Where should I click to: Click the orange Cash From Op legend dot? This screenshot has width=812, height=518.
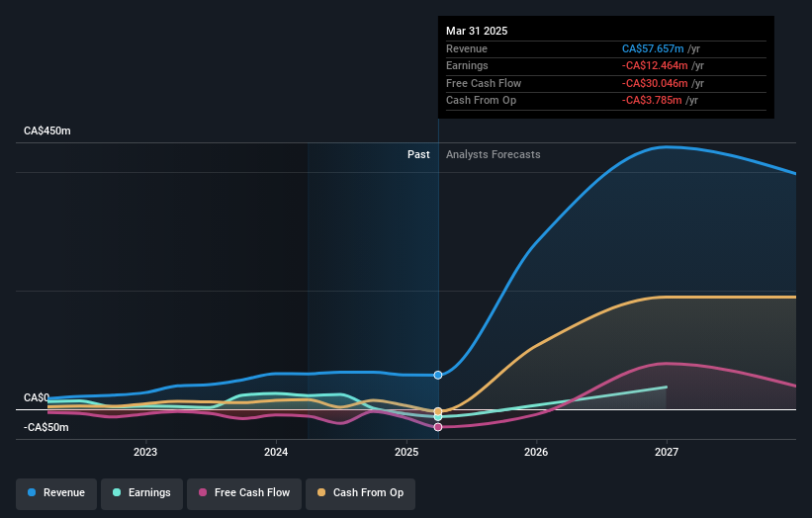[x=321, y=492]
